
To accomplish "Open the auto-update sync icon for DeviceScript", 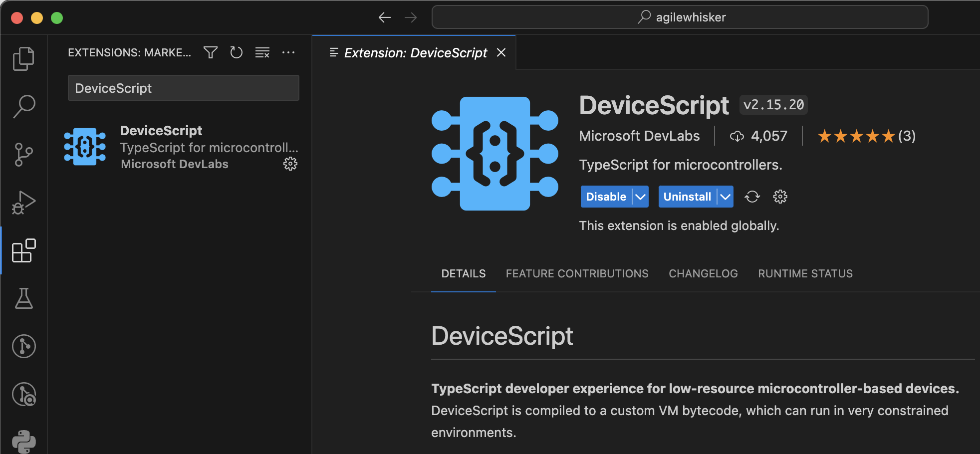I will tap(752, 197).
